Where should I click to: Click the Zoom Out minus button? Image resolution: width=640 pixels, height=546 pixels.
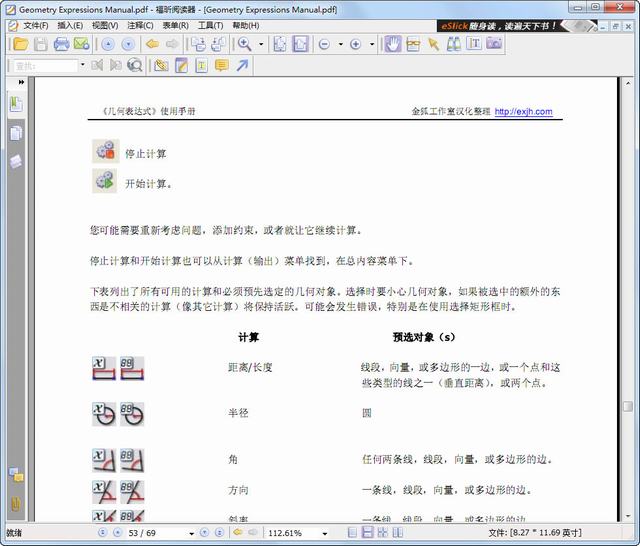[324, 44]
